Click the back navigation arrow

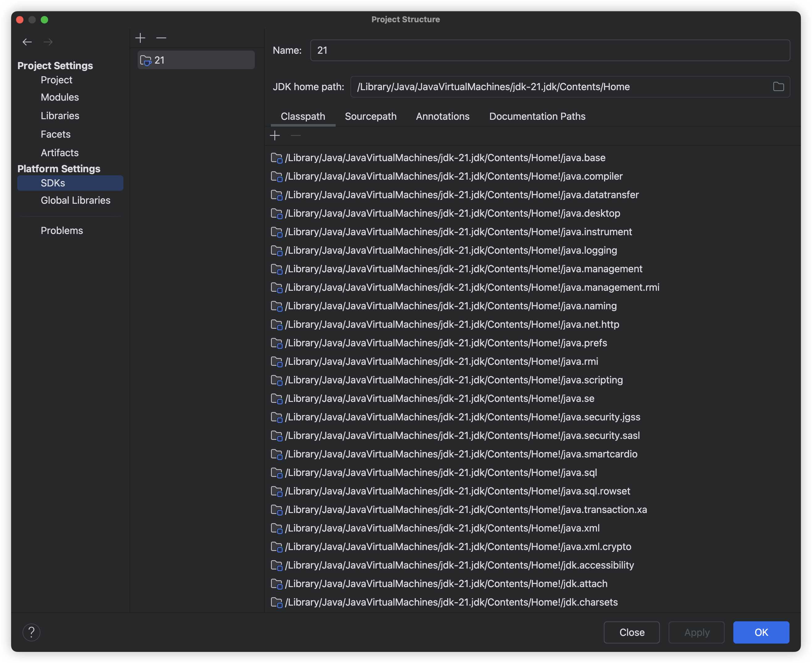[x=27, y=42]
